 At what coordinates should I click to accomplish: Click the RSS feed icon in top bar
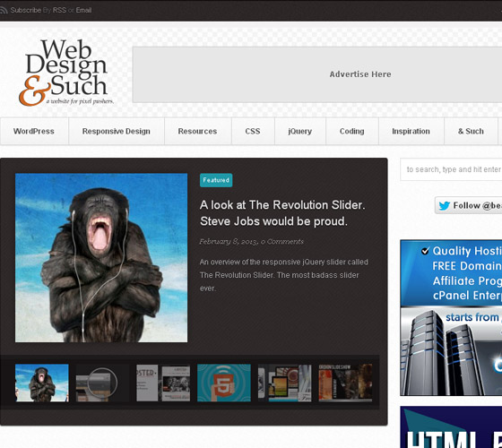point(4,10)
